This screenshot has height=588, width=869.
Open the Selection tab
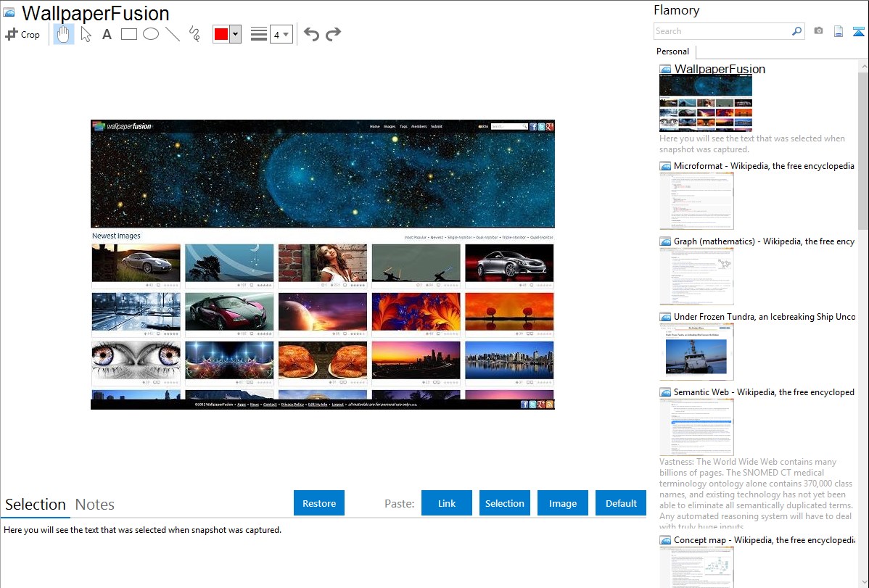pos(36,505)
